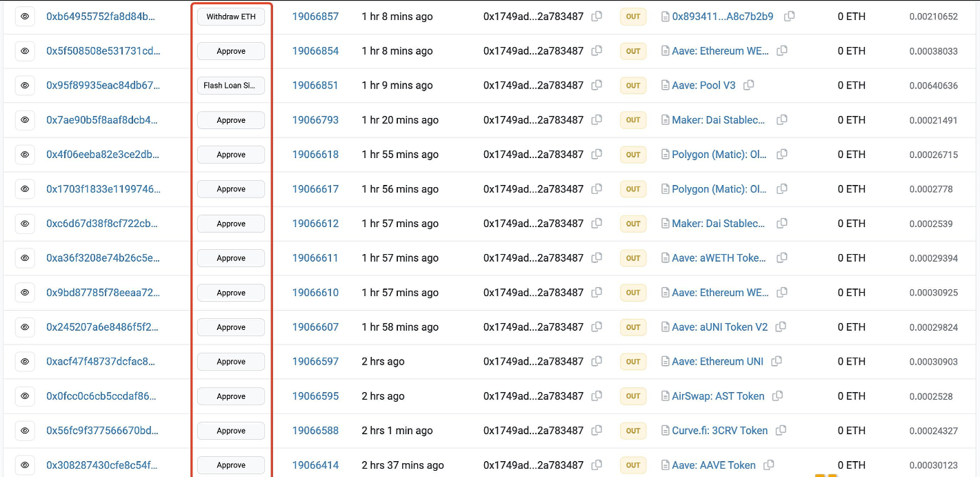The width and height of the screenshot is (980, 477).
Task: Copy the Aave: aUNI Token V2 address
Action: pos(781,327)
